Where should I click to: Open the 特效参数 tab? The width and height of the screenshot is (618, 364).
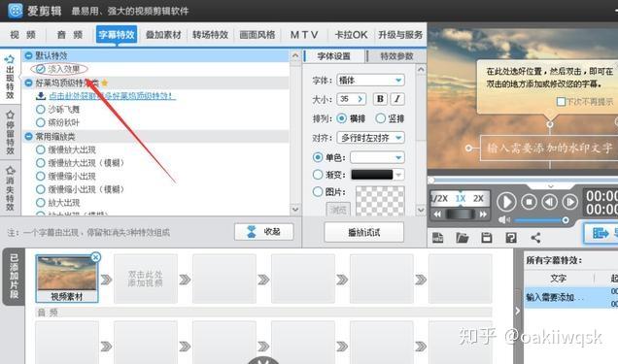[x=396, y=56]
